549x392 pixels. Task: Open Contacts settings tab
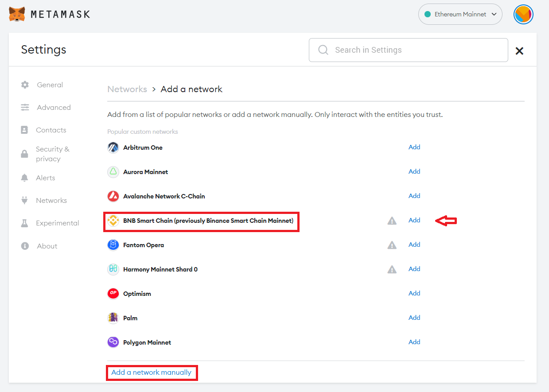click(51, 130)
